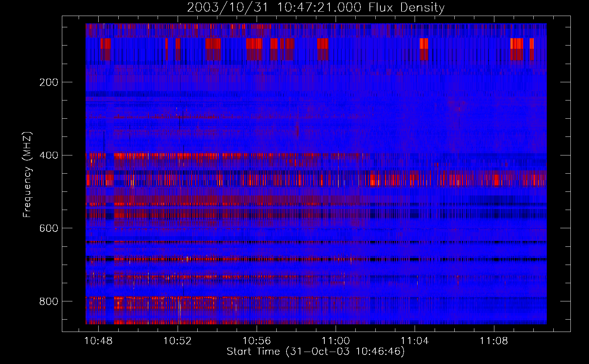Click the 11:08 time tick label

click(x=494, y=341)
